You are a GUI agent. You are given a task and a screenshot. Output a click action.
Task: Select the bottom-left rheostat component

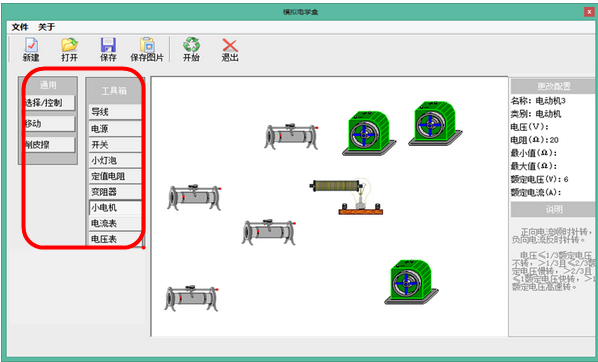pyautogui.click(x=191, y=298)
